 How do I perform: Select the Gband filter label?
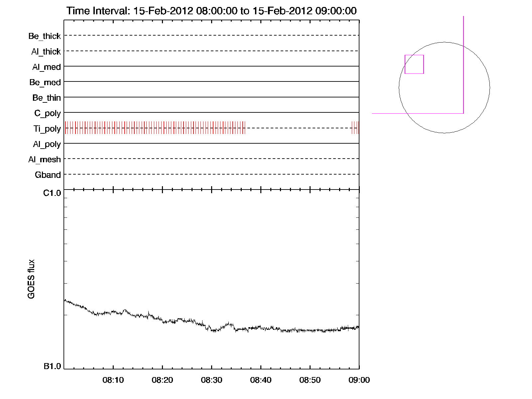point(48,175)
